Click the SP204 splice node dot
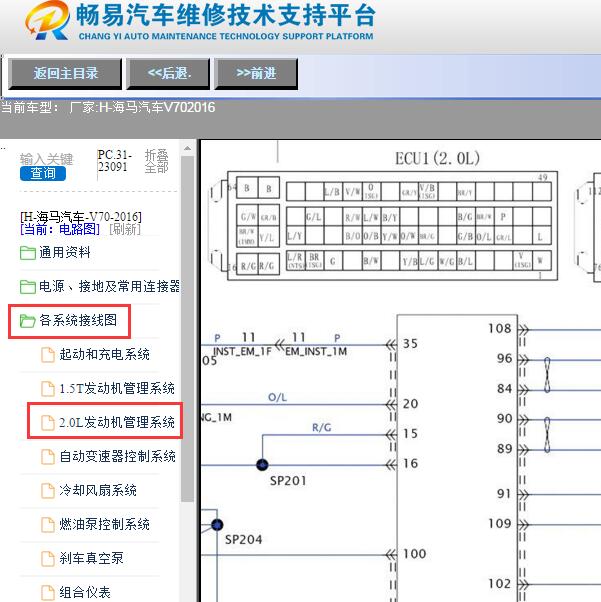The image size is (601, 602). [217, 524]
